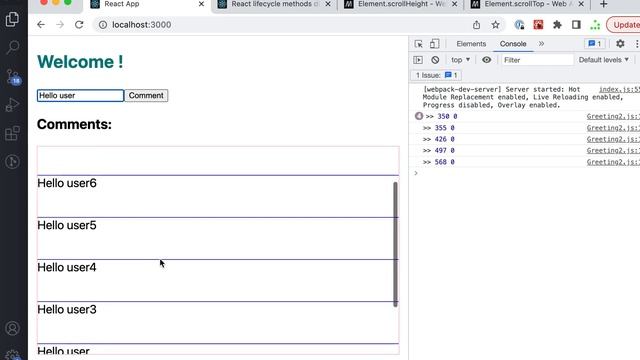Open the issues counter badge in DevTools
The image size is (640, 360).
pos(595,44)
